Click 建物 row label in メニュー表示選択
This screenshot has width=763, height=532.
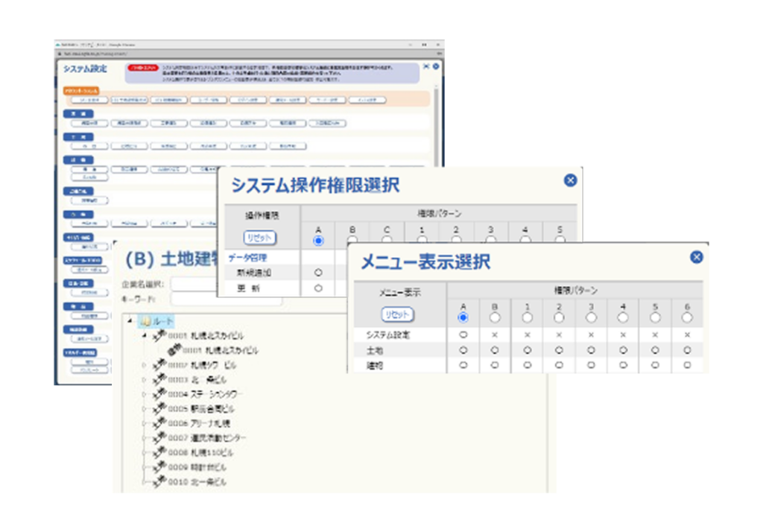point(374,365)
